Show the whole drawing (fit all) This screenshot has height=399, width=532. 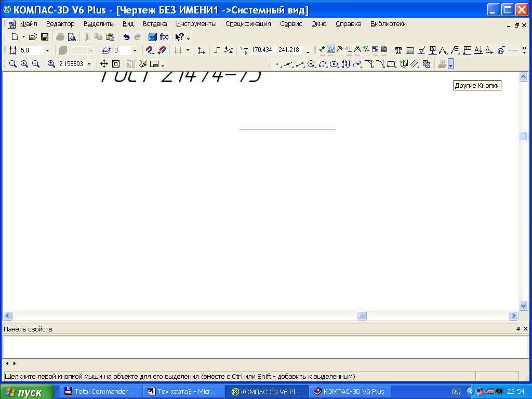pyautogui.click(x=116, y=64)
